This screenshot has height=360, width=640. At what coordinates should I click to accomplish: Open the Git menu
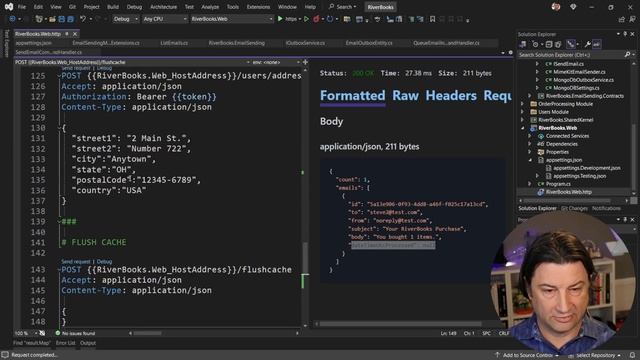[72, 7]
